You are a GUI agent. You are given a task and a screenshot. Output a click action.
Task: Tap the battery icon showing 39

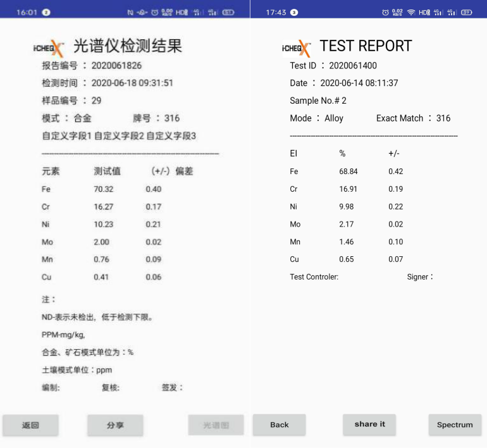pos(467,12)
